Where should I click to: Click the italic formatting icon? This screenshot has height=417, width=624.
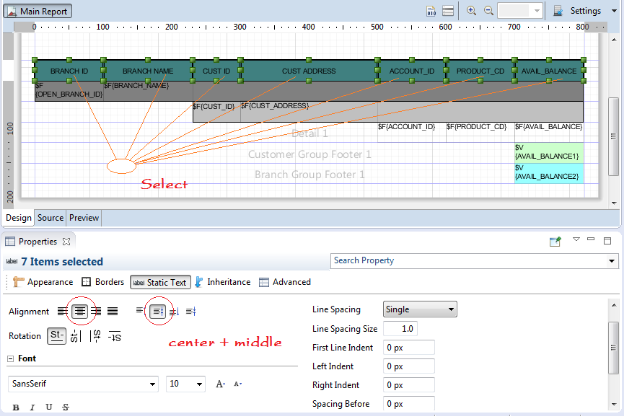click(33, 407)
